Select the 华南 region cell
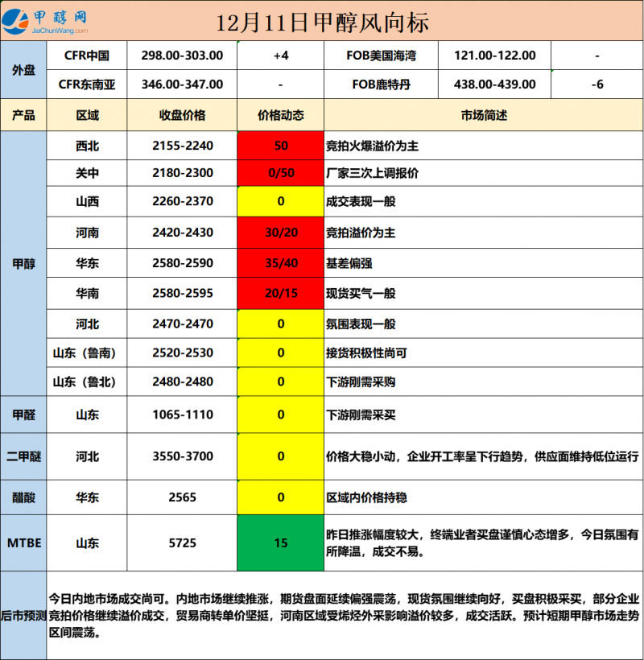 point(87,293)
